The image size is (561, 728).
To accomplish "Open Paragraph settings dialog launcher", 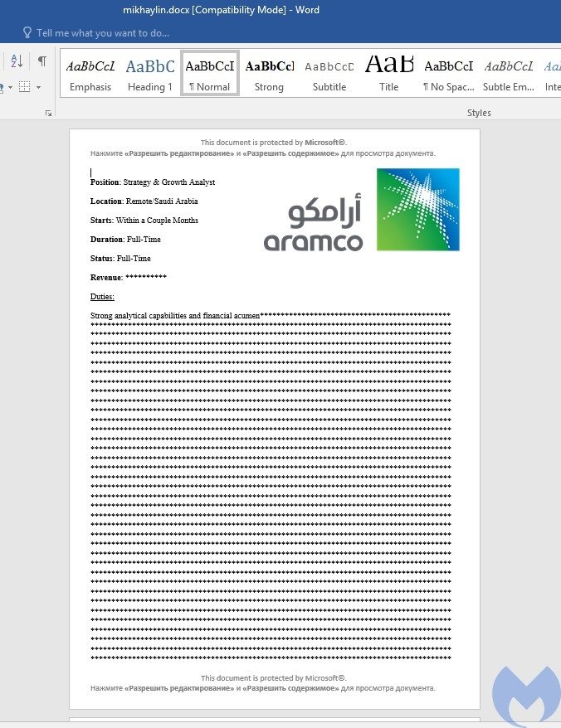I will (48, 114).
